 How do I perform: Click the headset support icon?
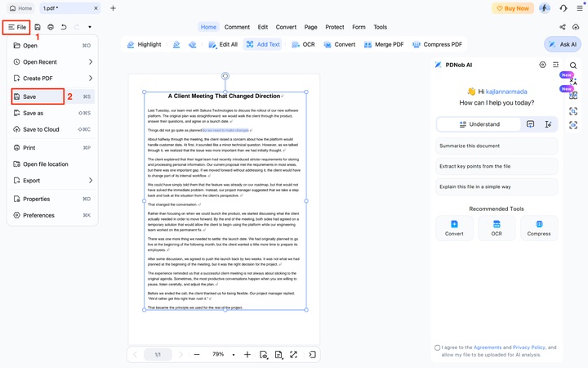click(x=563, y=8)
